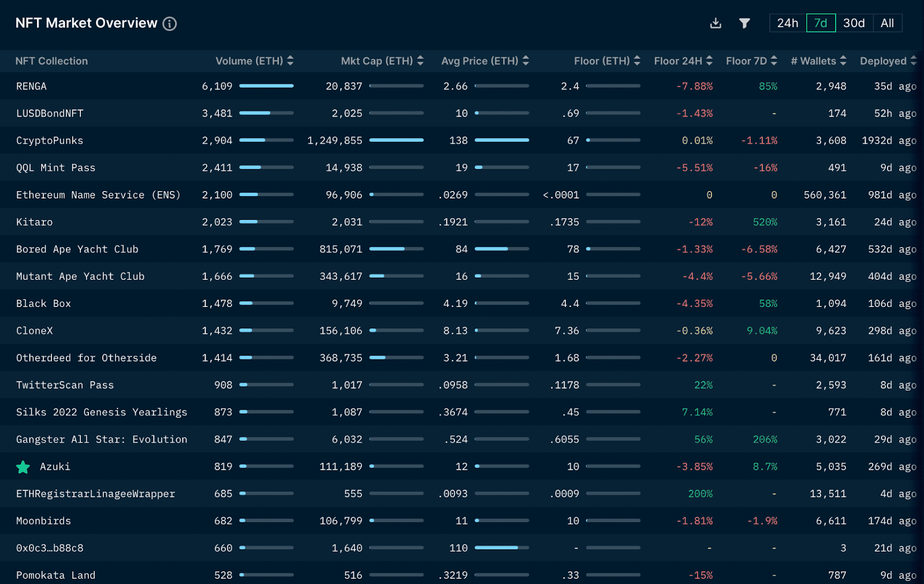Select the Black Box collection name
Viewport: 924px width, 584px height.
[43, 303]
